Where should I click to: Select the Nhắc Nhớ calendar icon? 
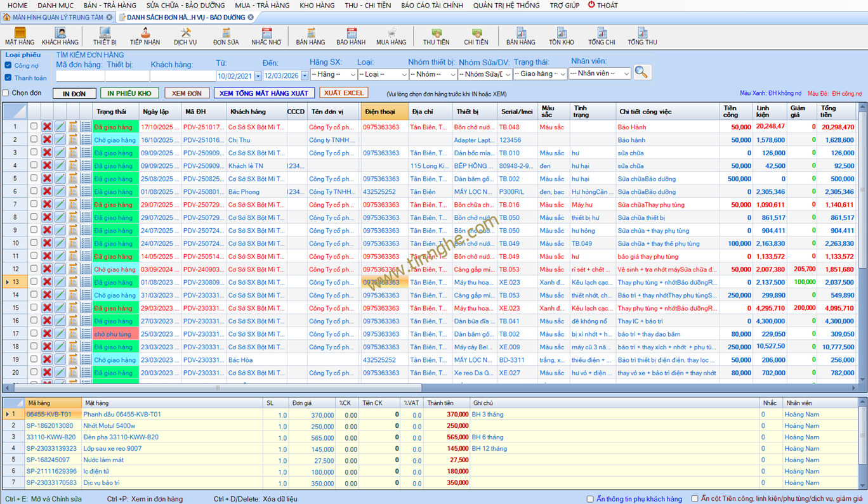tap(266, 36)
